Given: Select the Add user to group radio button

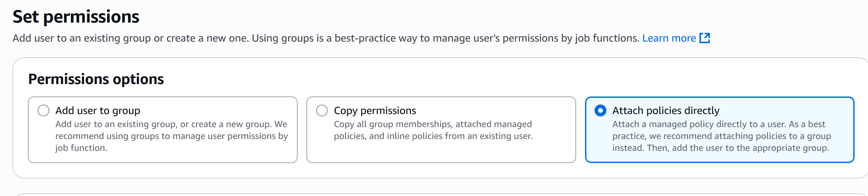Looking at the screenshot, I should [43, 110].
